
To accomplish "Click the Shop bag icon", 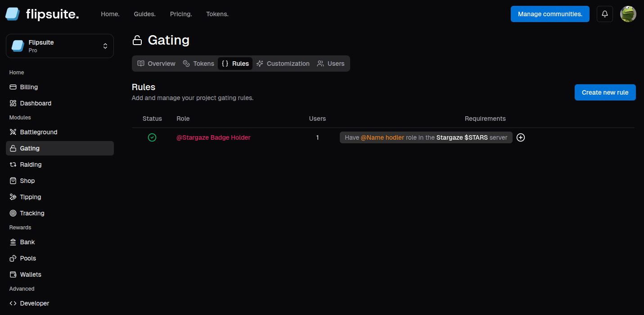I will tap(13, 181).
